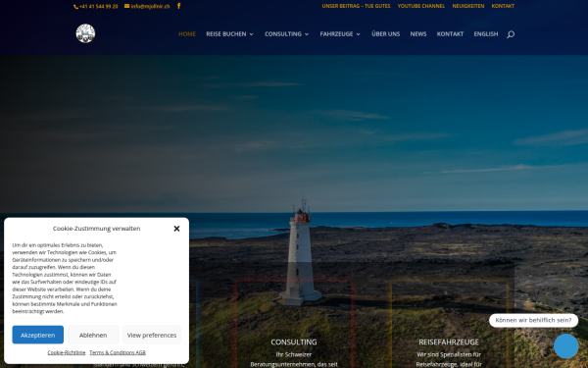This screenshot has width=588, height=368.
Task: Click the info@mjollnir.ch email link
Action: pos(147,7)
